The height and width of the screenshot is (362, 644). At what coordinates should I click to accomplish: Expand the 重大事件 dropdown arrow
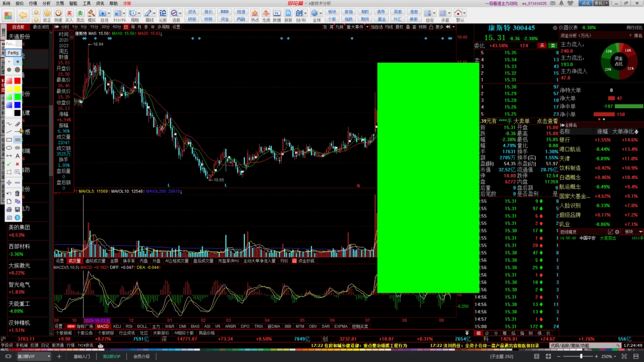pyautogui.click(x=367, y=27)
